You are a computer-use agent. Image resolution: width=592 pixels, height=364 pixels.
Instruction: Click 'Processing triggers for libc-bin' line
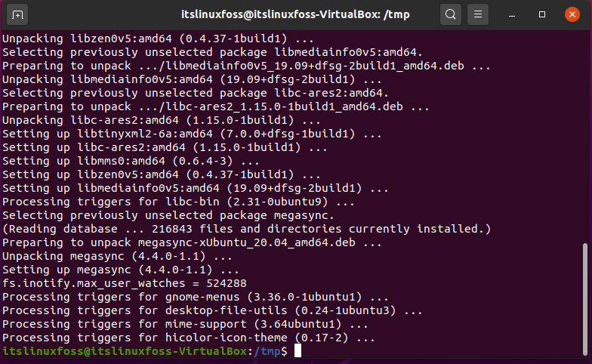pos(178,202)
